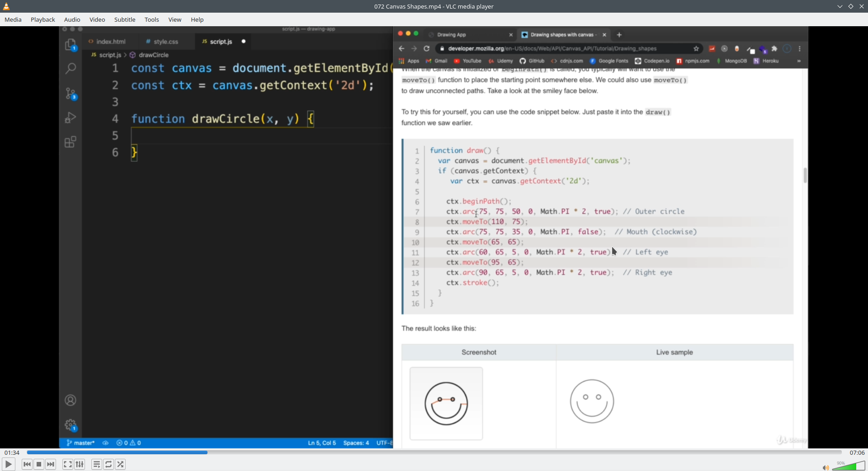868x471 pixels.
Task: Open the Tools menu
Action: (x=152, y=19)
